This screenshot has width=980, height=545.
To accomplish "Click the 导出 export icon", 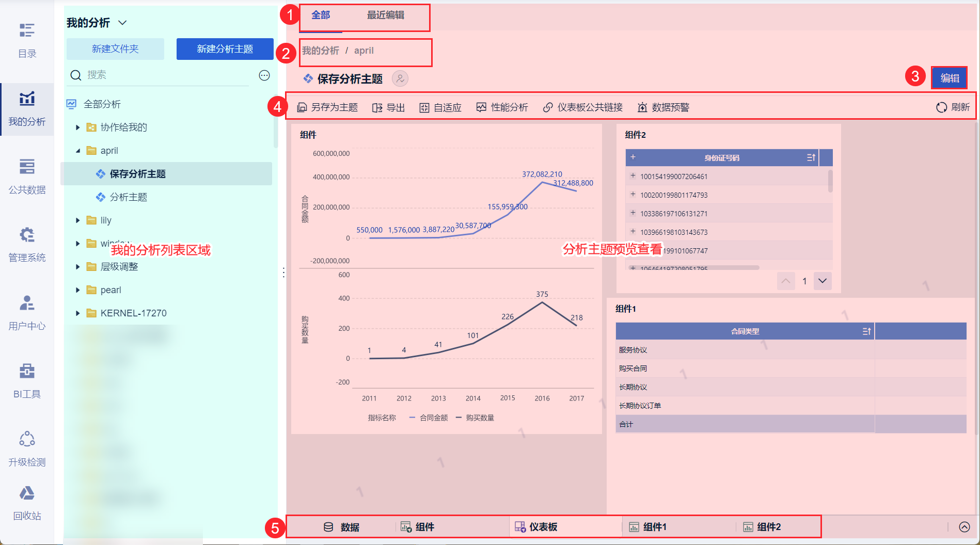I will [377, 107].
